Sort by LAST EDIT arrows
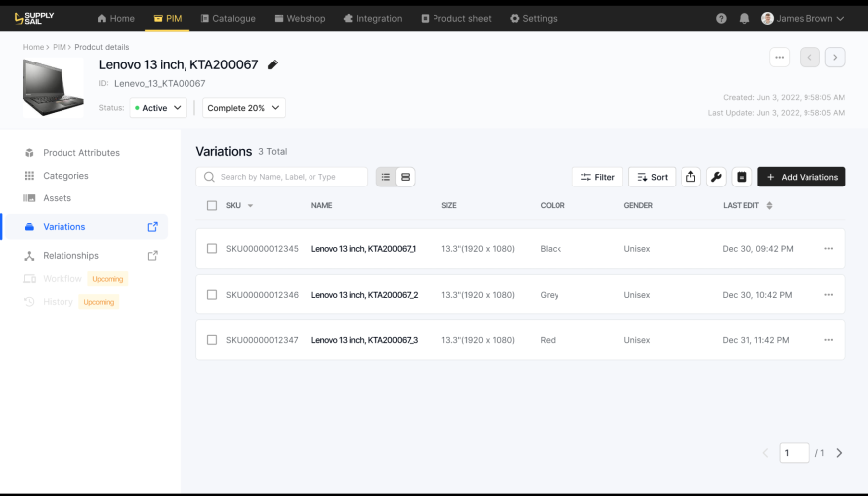The height and width of the screenshot is (496, 868). [x=769, y=206]
